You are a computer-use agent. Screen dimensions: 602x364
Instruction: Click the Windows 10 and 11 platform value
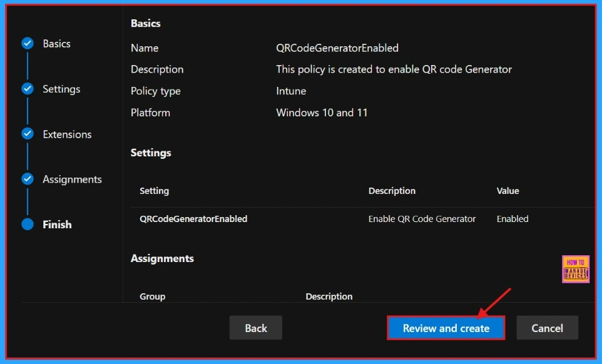tap(322, 113)
